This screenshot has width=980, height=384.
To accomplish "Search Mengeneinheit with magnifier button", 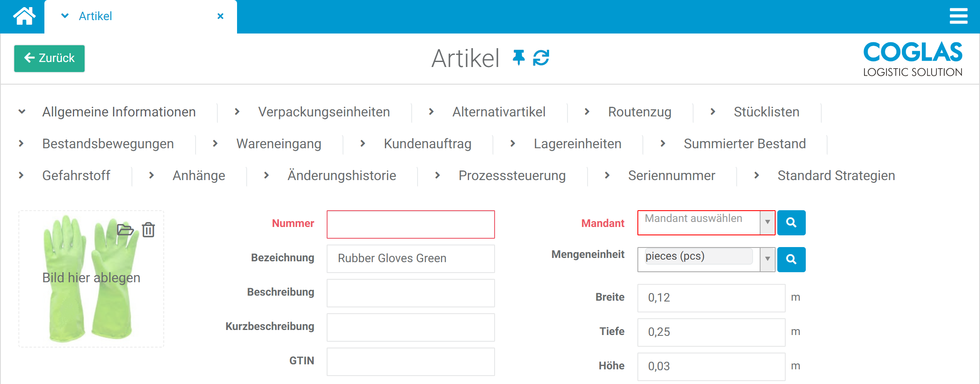I will click(x=791, y=260).
